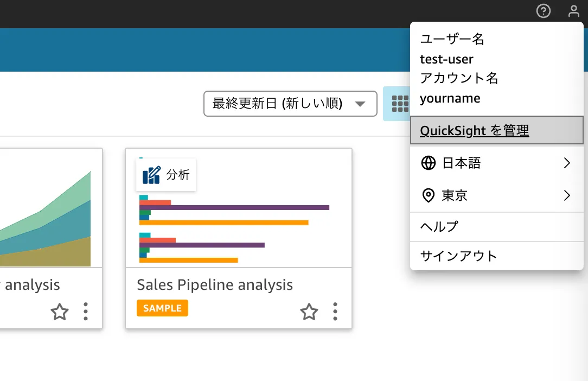Select QuickSight を管理 from the user menu
This screenshot has width=588, height=381.
click(475, 130)
